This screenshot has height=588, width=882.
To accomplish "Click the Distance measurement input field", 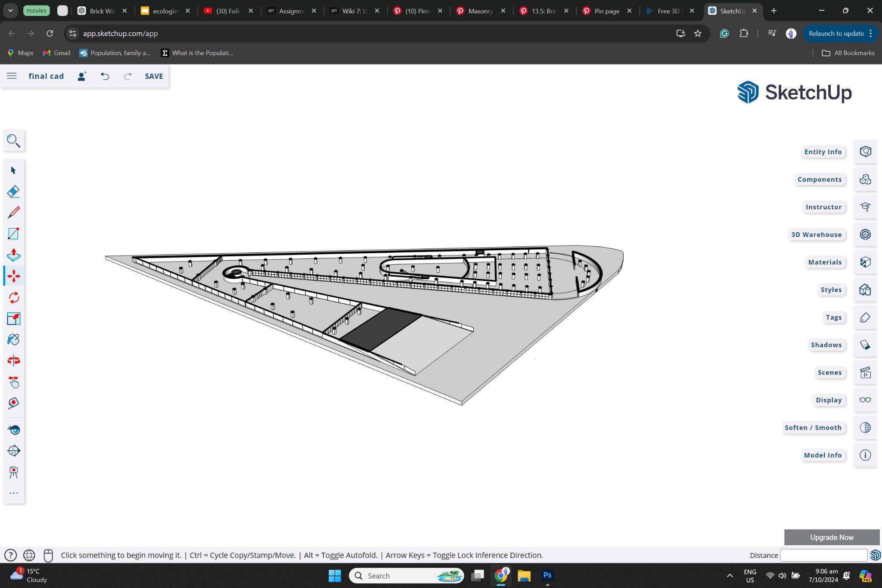I will coord(823,555).
